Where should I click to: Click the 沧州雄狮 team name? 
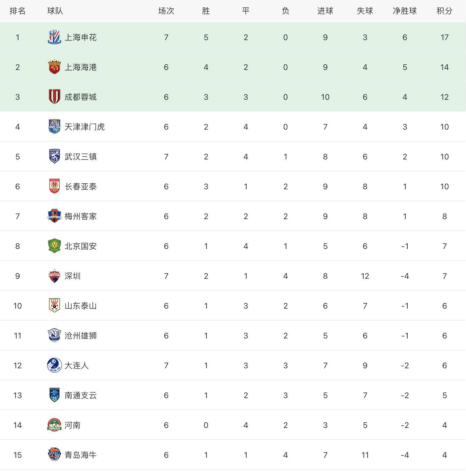pyautogui.click(x=81, y=335)
